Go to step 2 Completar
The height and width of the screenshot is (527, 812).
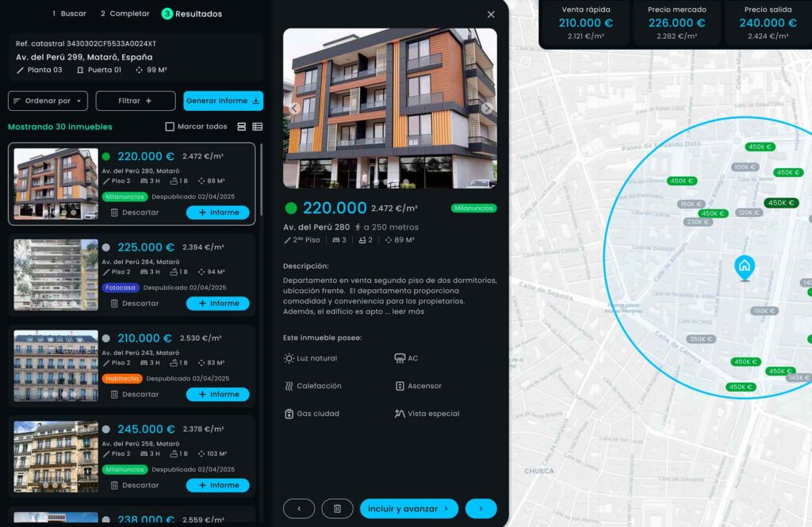124,13
